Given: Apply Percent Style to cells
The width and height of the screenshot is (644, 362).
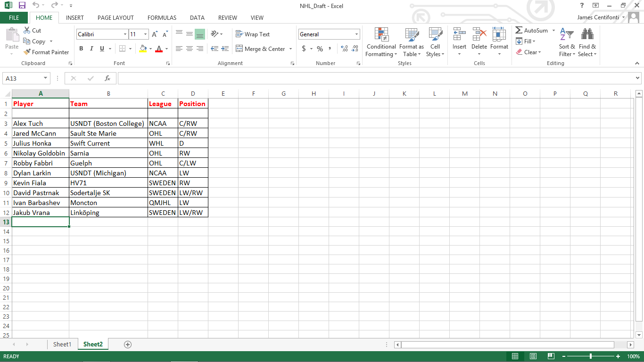Looking at the screenshot, I should coord(320,49).
